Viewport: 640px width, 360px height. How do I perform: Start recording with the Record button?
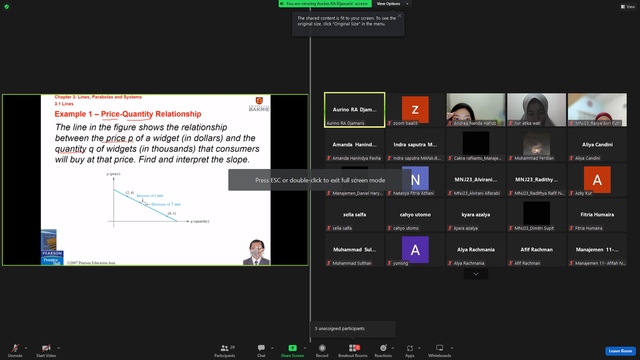tap(322, 350)
